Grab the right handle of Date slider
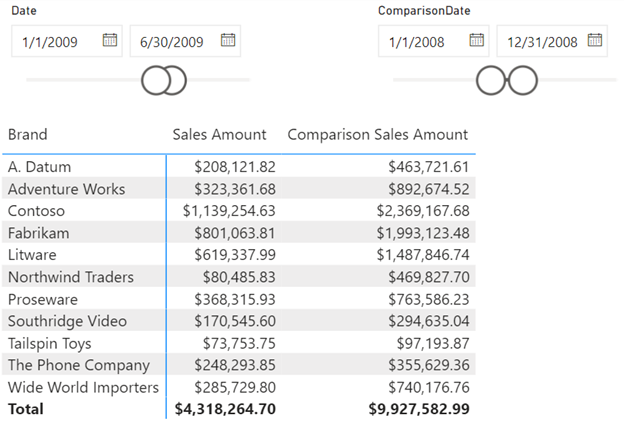 pos(178,80)
